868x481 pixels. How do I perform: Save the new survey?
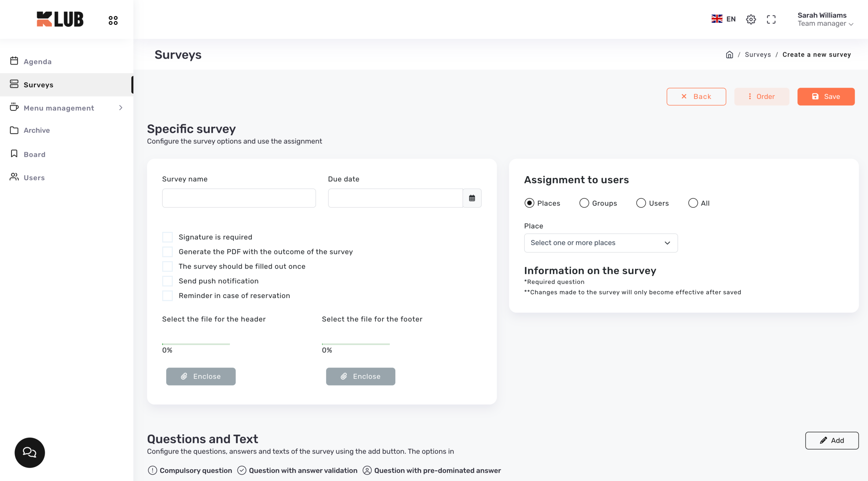tap(826, 97)
